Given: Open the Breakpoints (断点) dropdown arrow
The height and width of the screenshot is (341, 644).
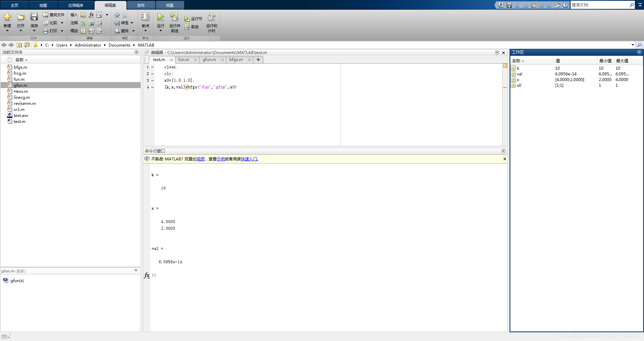Looking at the screenshot, I should pyautogui.click(x=146, y=31).
